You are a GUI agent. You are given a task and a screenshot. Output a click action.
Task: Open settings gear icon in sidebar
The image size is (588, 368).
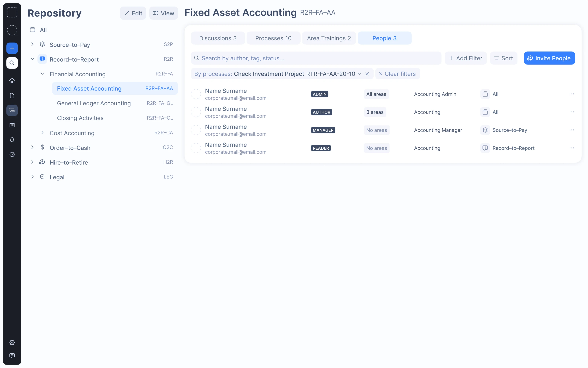coord(12,342)
